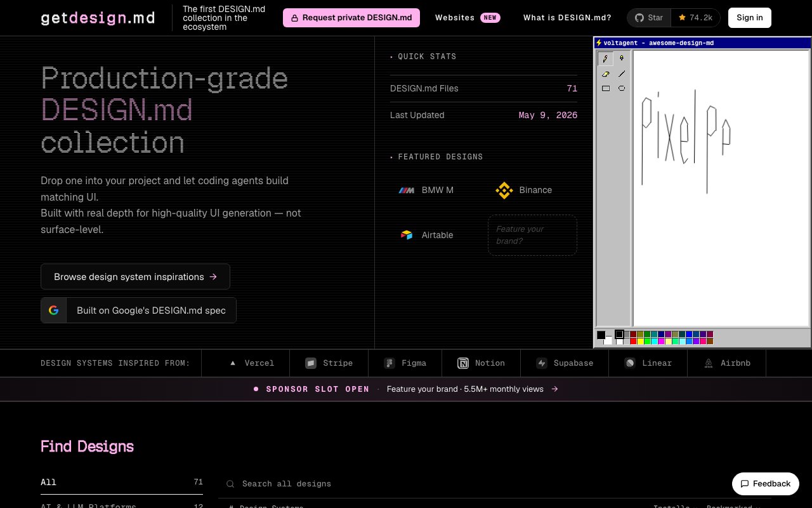
Task: Click the Linear icon in the ticker
Action: 630,363
